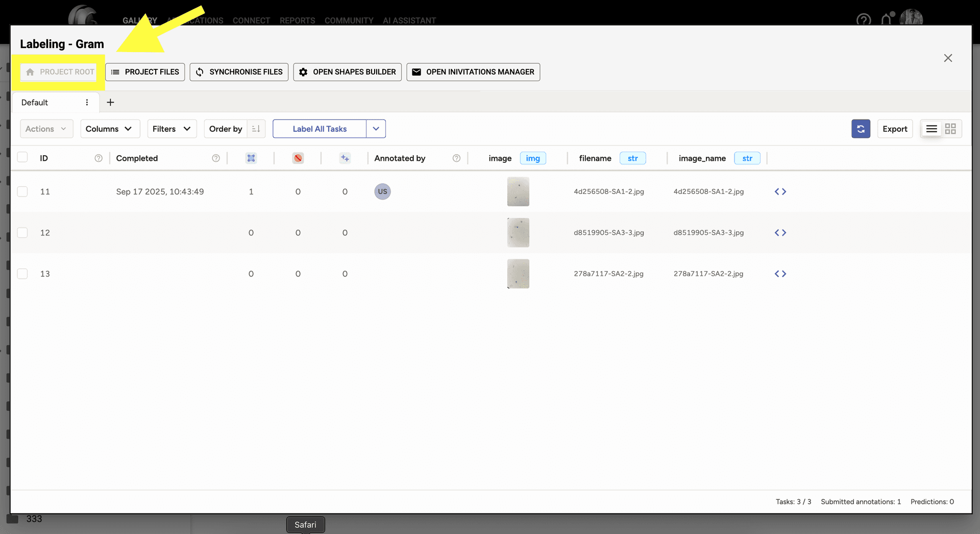This screenshot has width=980, height=534.
Task: Click the Synchronise Files button
Action: tap(239, 72)
